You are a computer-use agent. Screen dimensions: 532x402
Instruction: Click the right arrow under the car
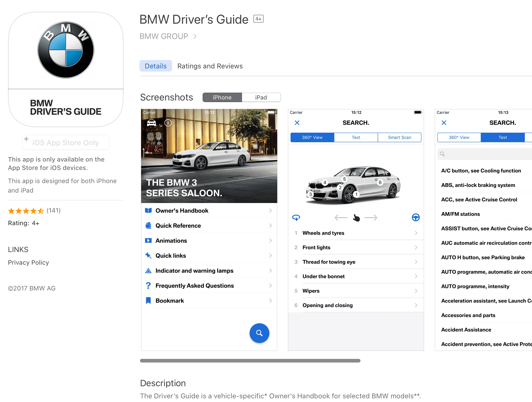pyautogui.click(x=371, y=218)
